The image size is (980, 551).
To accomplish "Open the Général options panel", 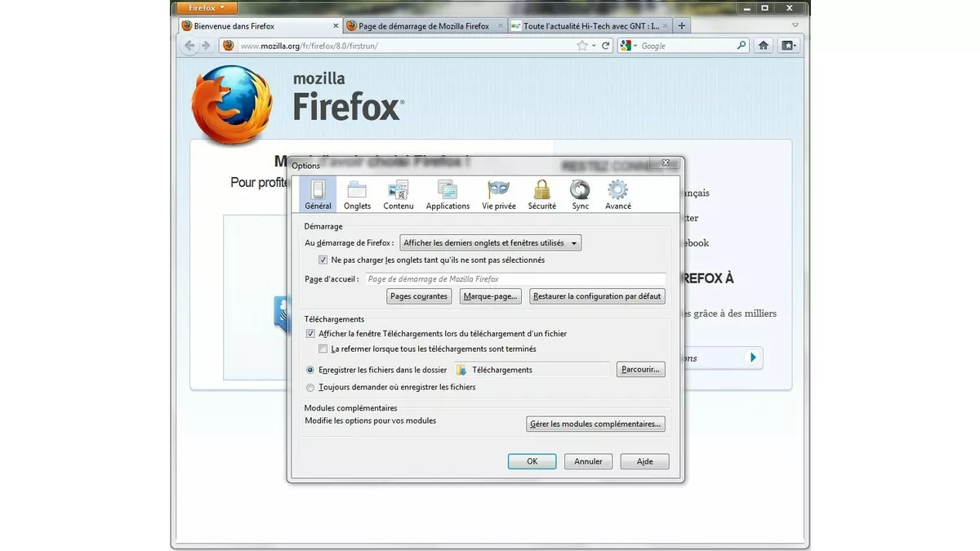I will pos(317,193).
